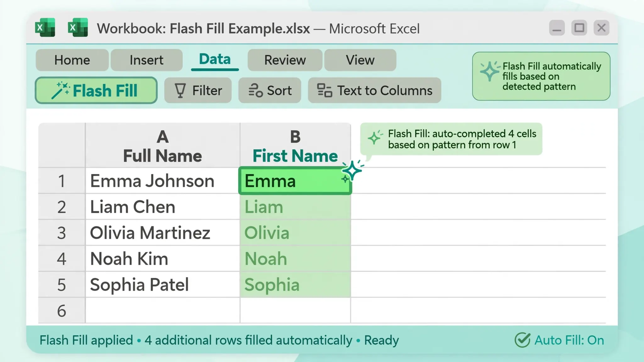This screenshot has height=362, width=644.
Task: Click the Flash Fill applied status text
Action: [x=86, y=340]
